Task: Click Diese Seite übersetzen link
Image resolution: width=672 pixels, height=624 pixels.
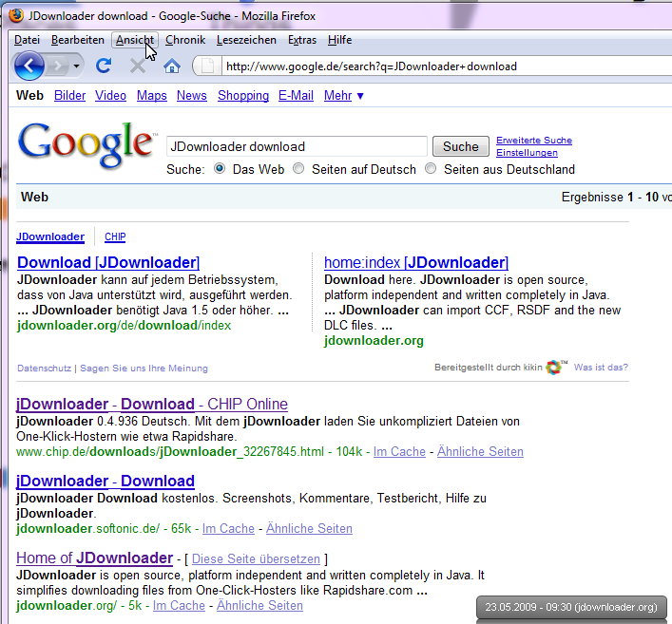Action: pyautogui.click(x=256, y=558)
